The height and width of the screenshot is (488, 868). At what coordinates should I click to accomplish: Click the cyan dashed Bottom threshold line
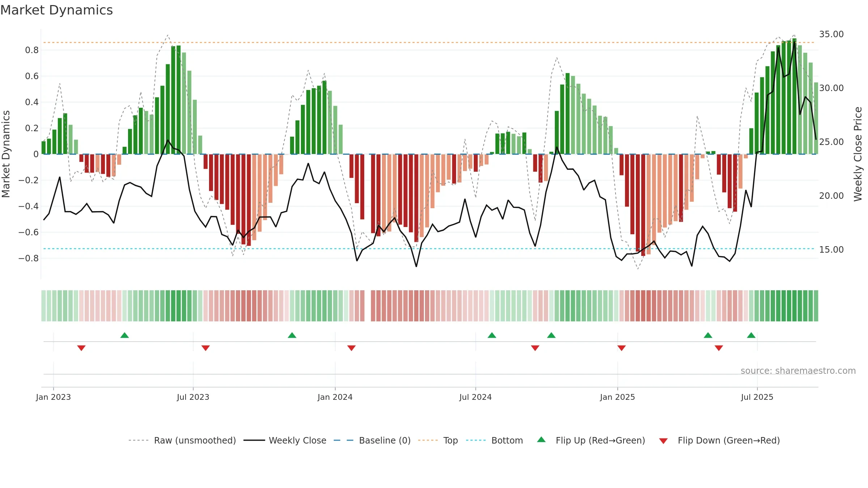[x=429, y=249]
